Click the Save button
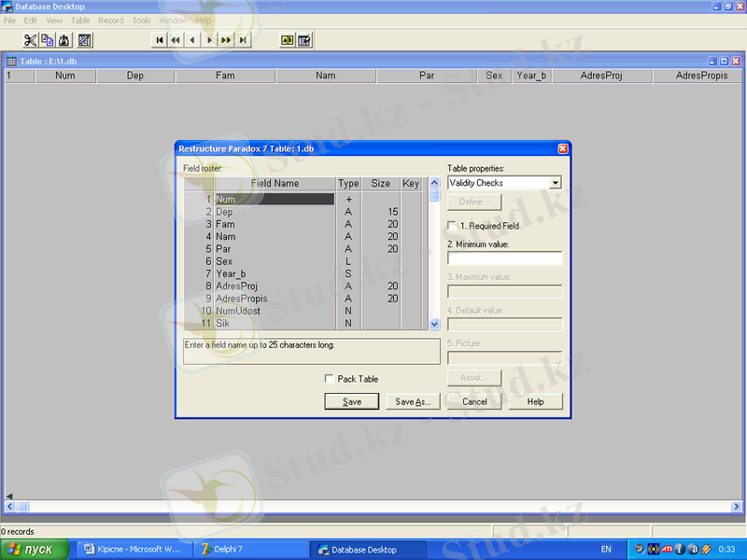747x560 pixels. (x=352, y=401)
